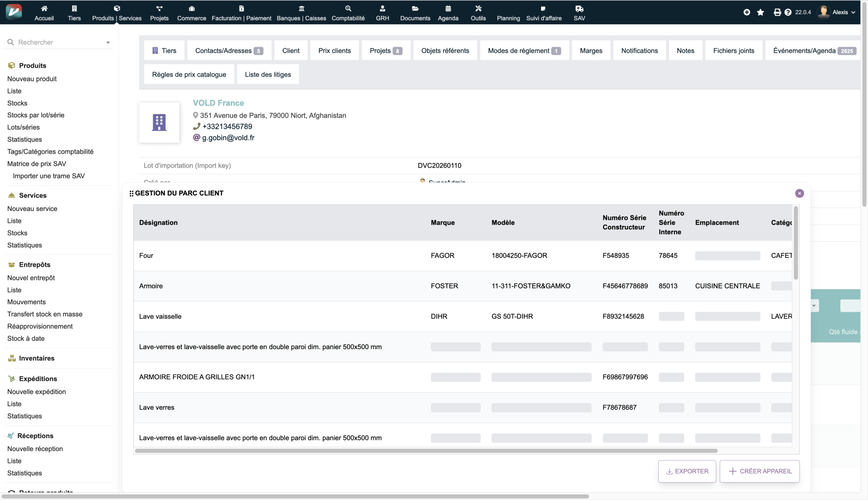Viewport: 868px width, 500px height.
Task: Click the Banques | Caisses bank icon
Action: tap(301, 8)
